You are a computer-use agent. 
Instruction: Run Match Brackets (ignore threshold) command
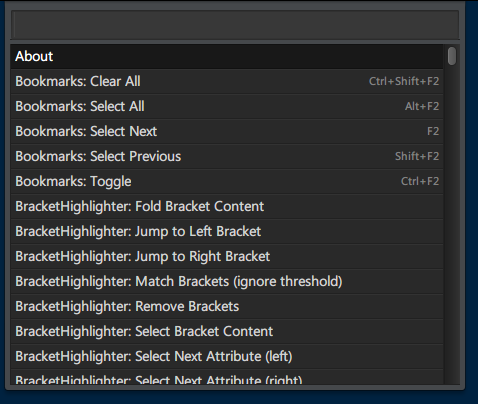(x=227, y=282)
